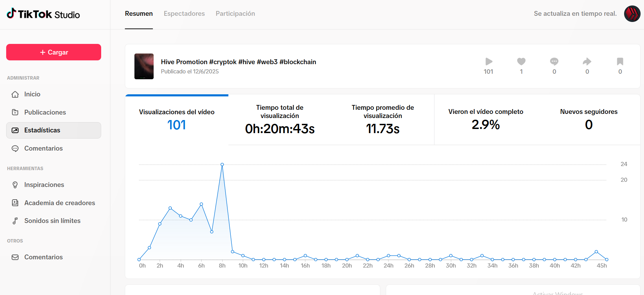644x295 pixels.
Task: Click the HERRAMIENTAS section heading
Action: click(25, 169)
